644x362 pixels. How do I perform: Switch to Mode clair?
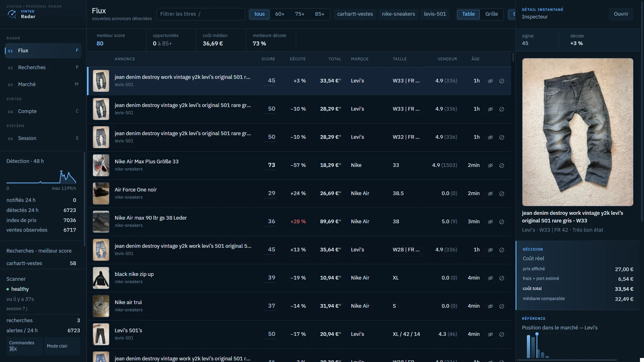coord(62,346)
